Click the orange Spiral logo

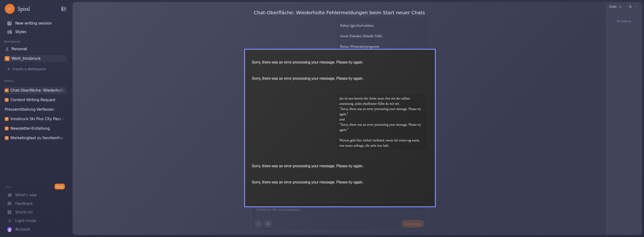pyautogui.click(x=10, y=9)
